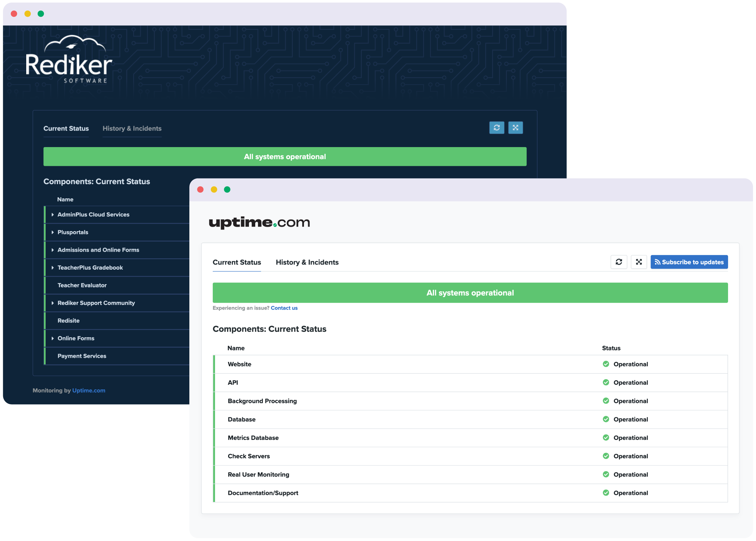Image resolution: width=756 pixels, height=541 pixels.
Task: Expand Admissions and Online Forms
Action: tap(53, 250)
